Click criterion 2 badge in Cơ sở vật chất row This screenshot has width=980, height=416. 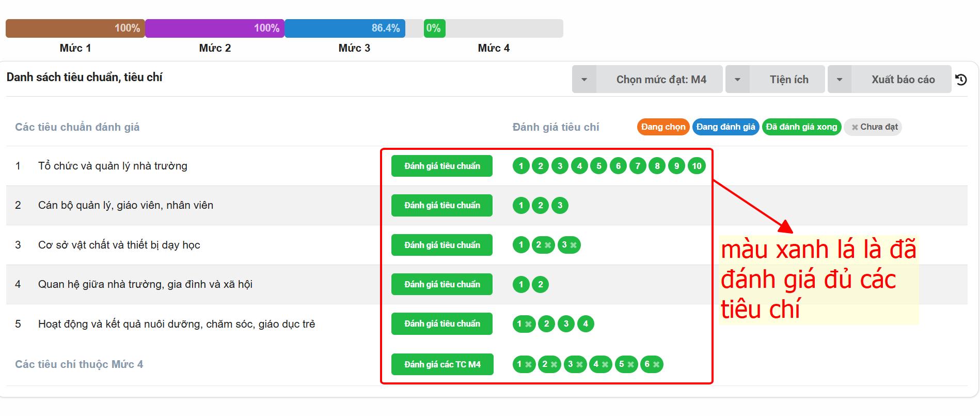(x=543, y=245)
